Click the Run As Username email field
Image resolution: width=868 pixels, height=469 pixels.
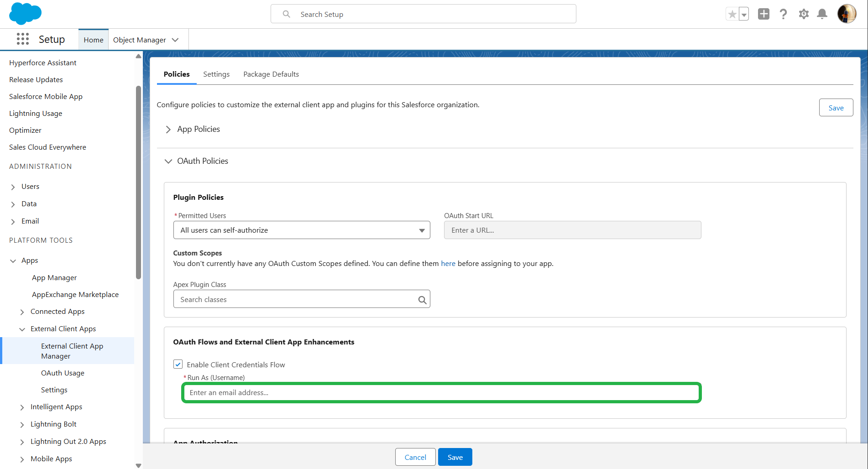(441, 393)
